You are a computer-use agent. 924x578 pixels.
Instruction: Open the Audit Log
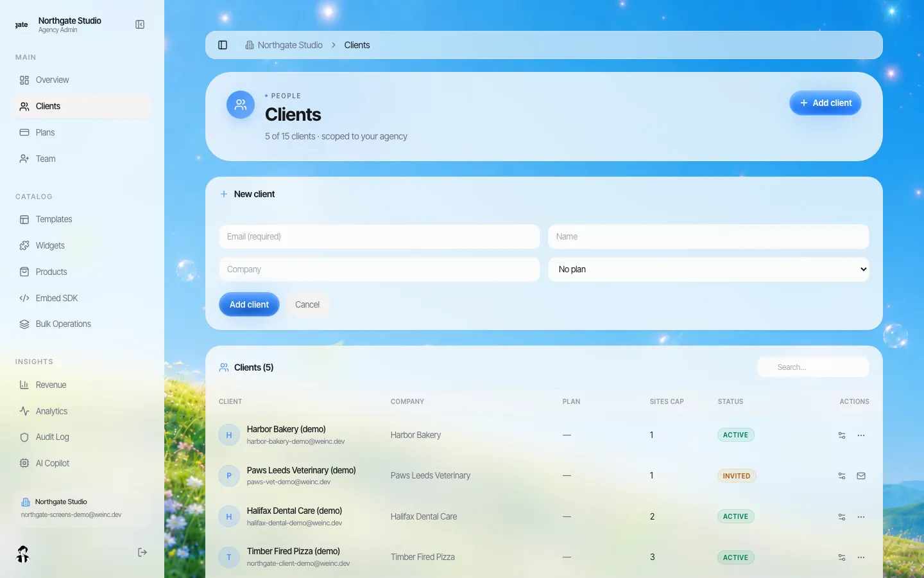coord(82,437)
